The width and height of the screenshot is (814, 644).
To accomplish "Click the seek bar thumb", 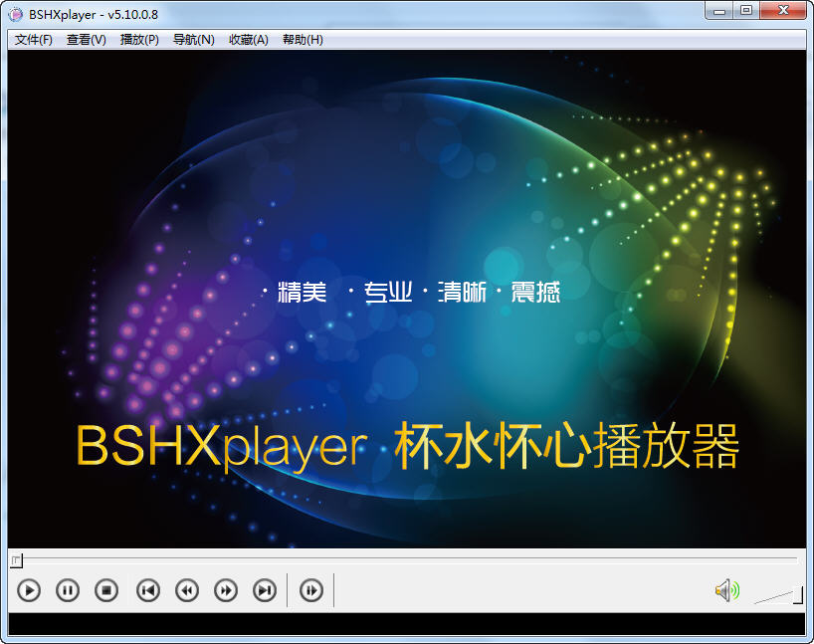I will tap(16, 560).
